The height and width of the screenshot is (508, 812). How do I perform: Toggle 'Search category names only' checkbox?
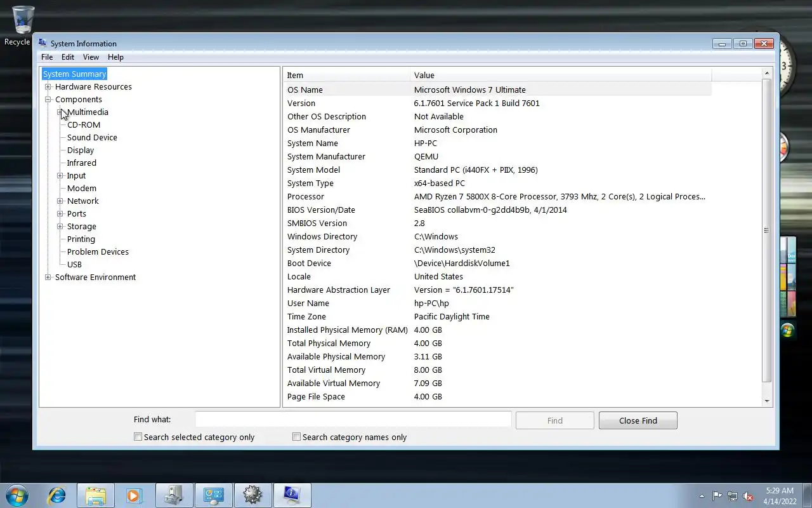[296, 437]
